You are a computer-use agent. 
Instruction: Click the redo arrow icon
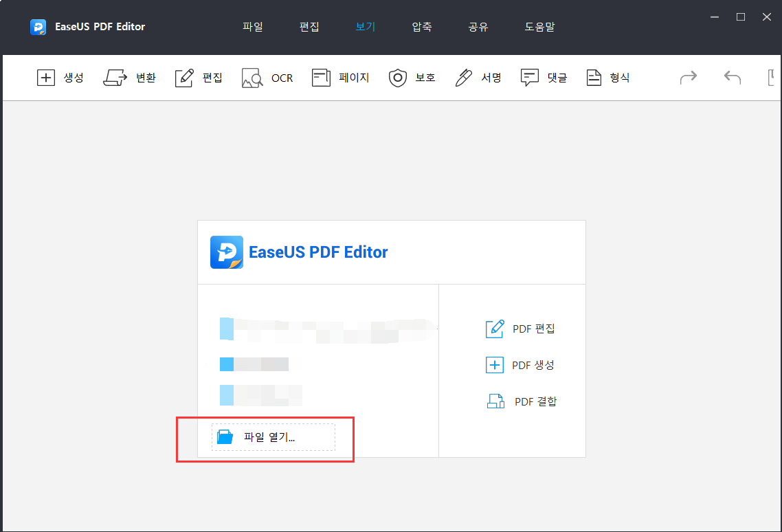tap(689, 78)
